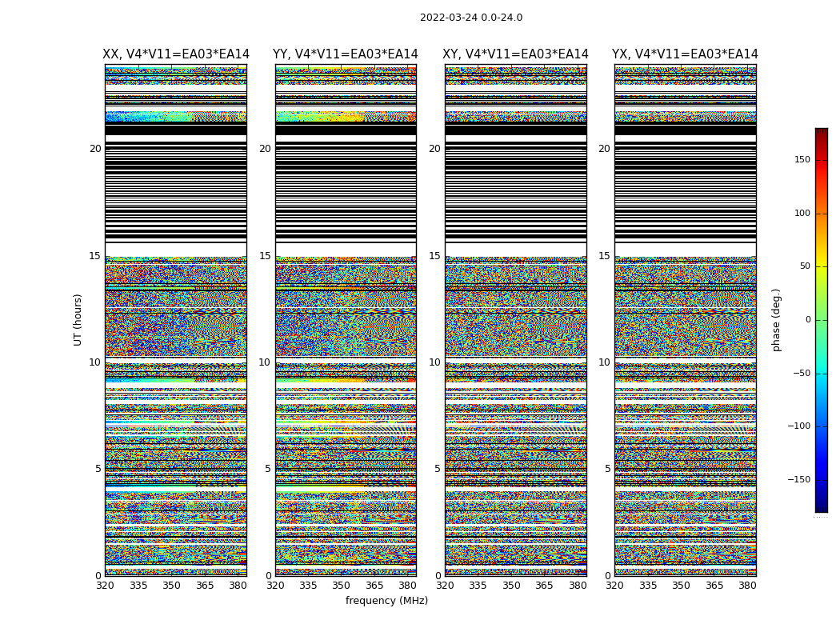This screenshot has height=640, width=840.
Task: Click the 20 hour tick of XY panel
Action: click(435, 149)
